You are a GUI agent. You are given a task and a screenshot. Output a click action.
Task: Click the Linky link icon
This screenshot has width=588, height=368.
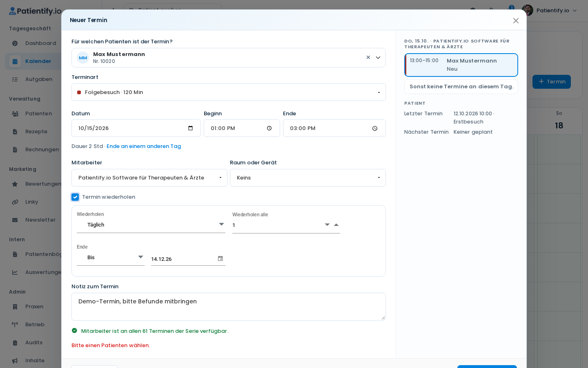coord(15,202)
